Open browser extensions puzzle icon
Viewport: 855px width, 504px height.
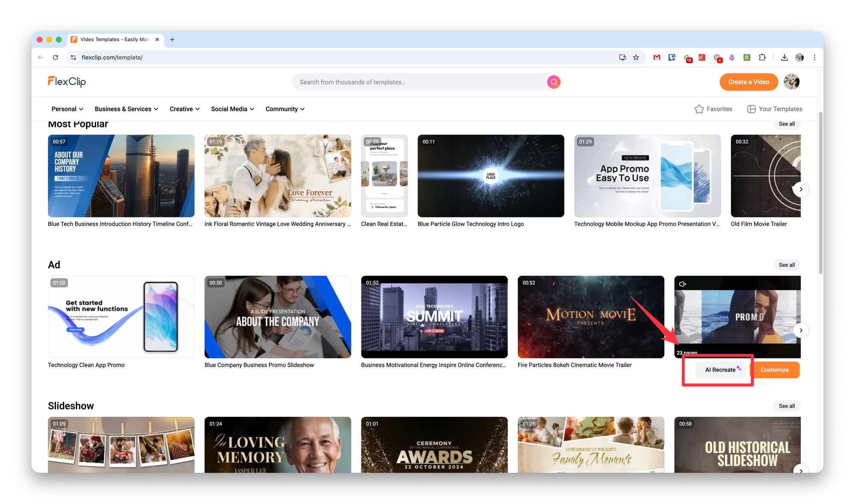pyautogui.click(x=762, y=57)
